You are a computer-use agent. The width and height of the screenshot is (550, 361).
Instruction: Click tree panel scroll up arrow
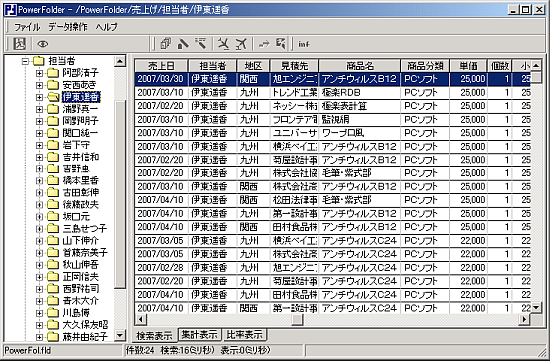(x=120, y=61)
